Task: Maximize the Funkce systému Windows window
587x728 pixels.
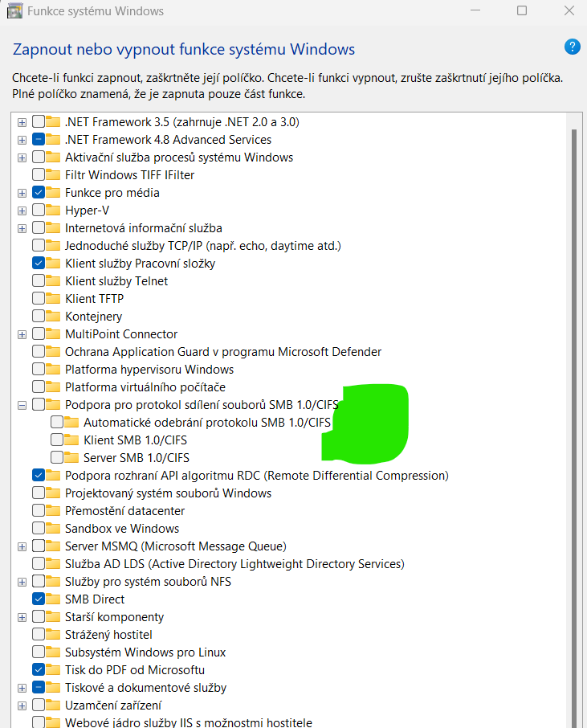Action: 522,10
